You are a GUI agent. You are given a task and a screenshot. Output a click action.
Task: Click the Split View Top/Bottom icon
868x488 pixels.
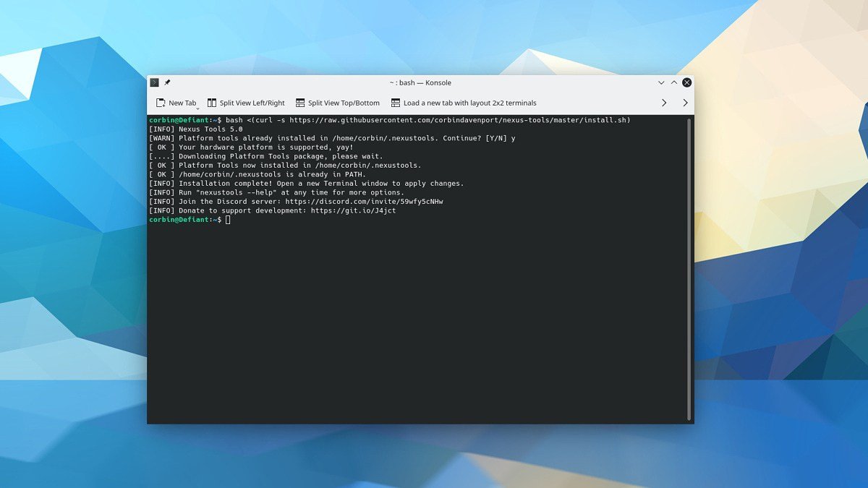click(x=299, y=103)
